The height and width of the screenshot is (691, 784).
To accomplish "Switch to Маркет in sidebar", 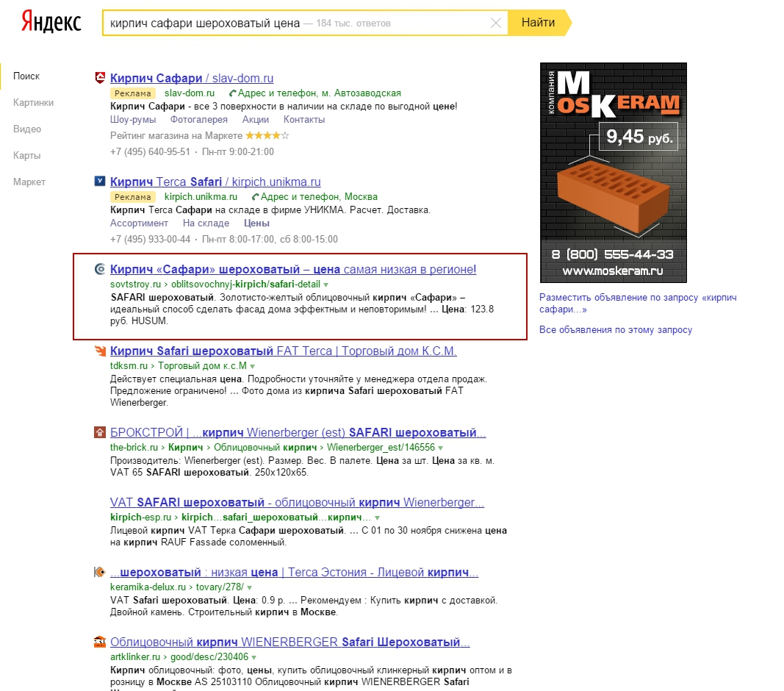I will pyautogui.click(x=29, y=182).
